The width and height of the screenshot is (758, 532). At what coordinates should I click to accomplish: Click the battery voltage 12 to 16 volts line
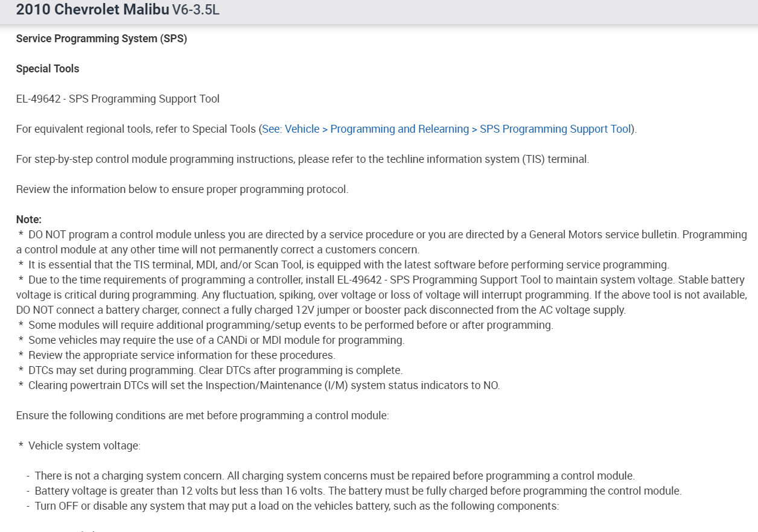point(358,491)
